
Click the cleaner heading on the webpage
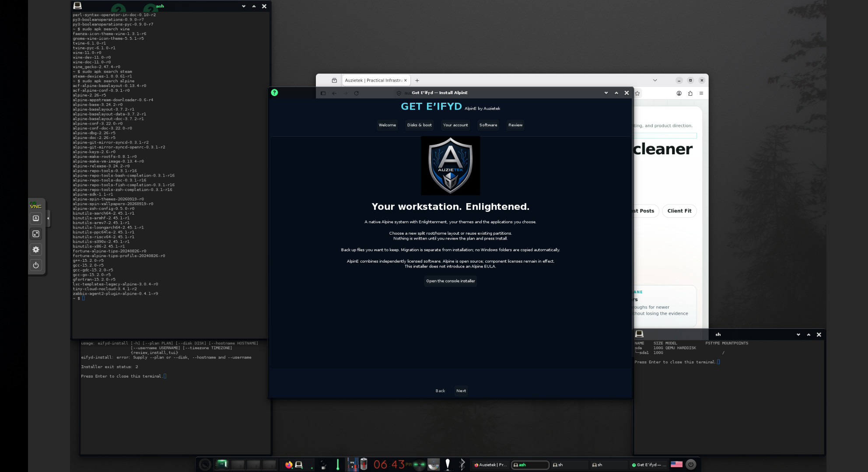pos(663,149)
